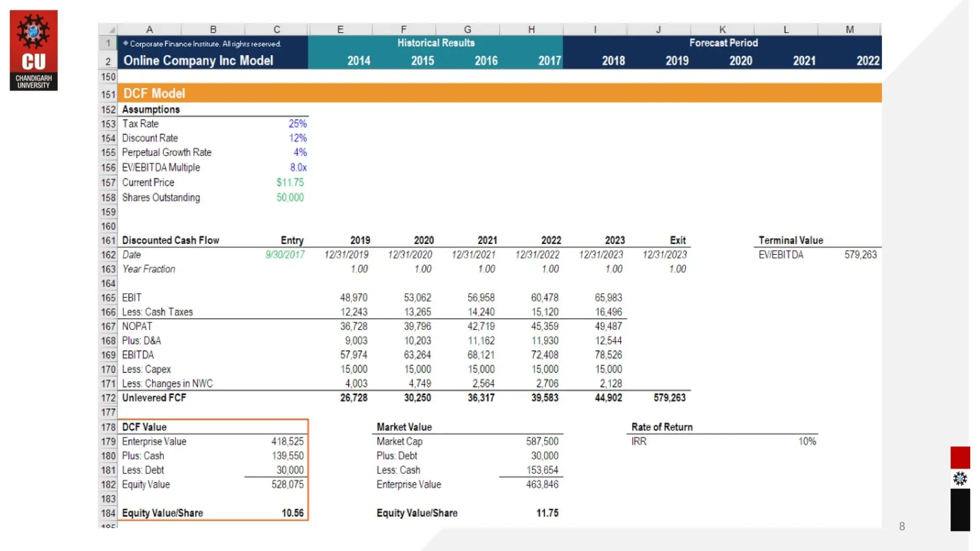Click the Perpetual Growth Rate 4% value
Viewport: 980px width, 551px height.
tap(300, 153)
